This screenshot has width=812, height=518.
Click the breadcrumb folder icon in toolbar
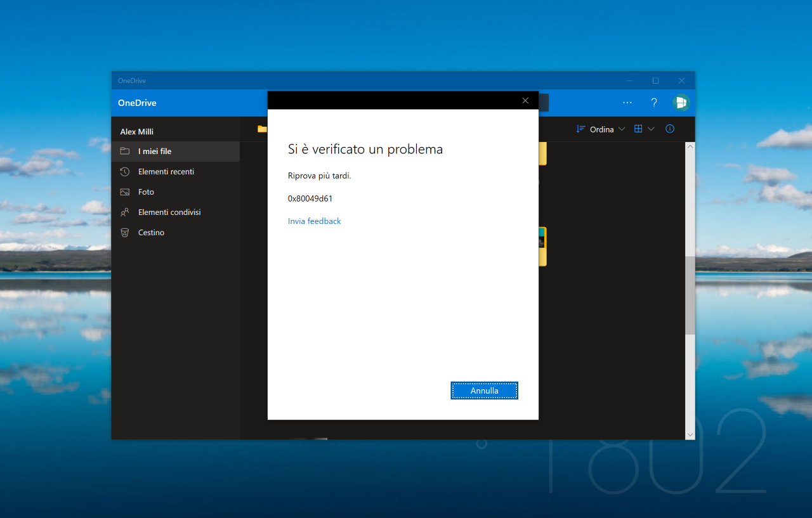pyautogui.click(x=262, y=129)
